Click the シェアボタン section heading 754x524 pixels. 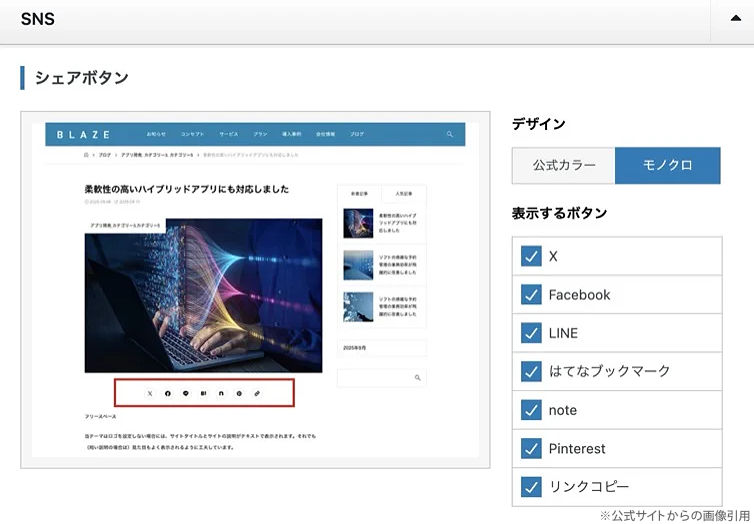(x=81, y=78)
